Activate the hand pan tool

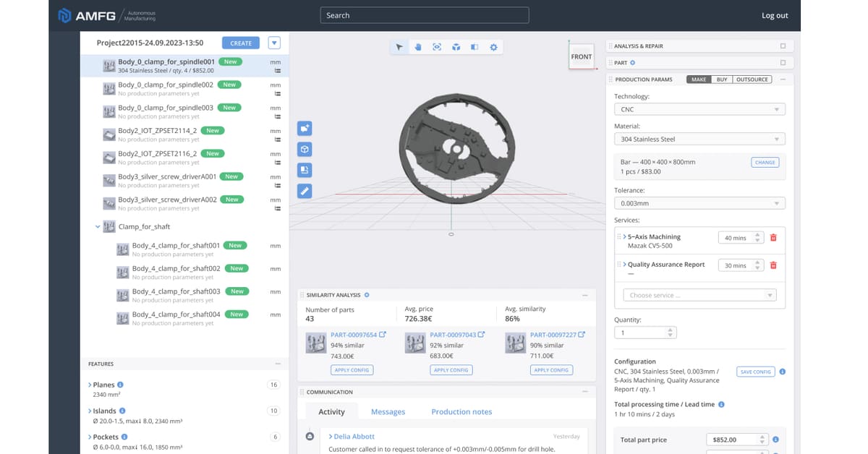coord(418,47)
